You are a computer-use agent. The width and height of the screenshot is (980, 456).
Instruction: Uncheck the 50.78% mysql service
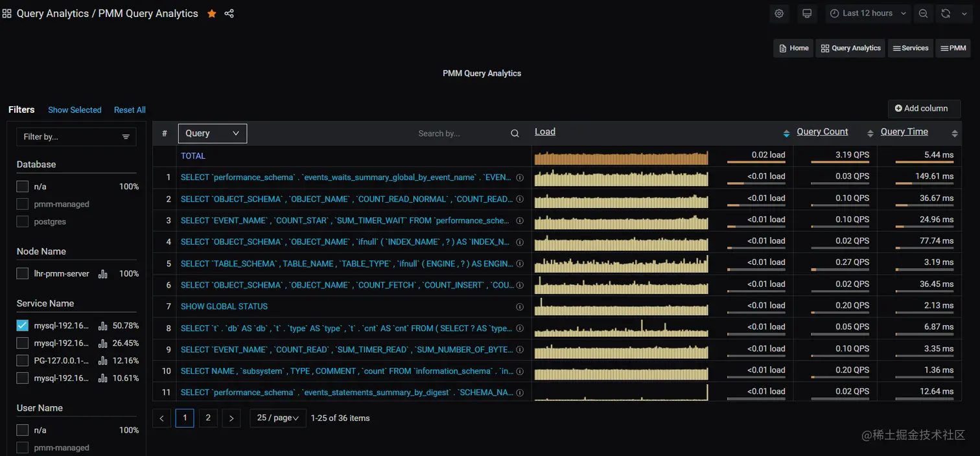23,325
